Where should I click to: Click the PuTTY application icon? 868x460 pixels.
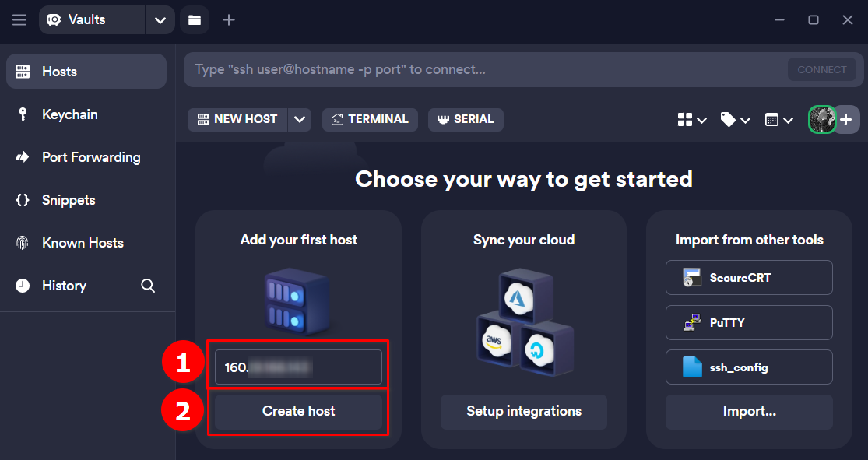pyautogui.click(x=692, y=323)
